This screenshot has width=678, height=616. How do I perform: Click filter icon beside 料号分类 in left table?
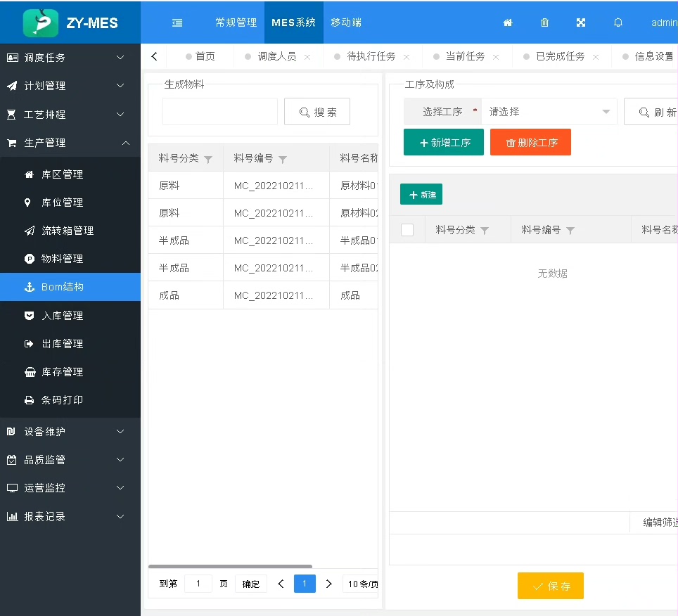tap(208, 160)
